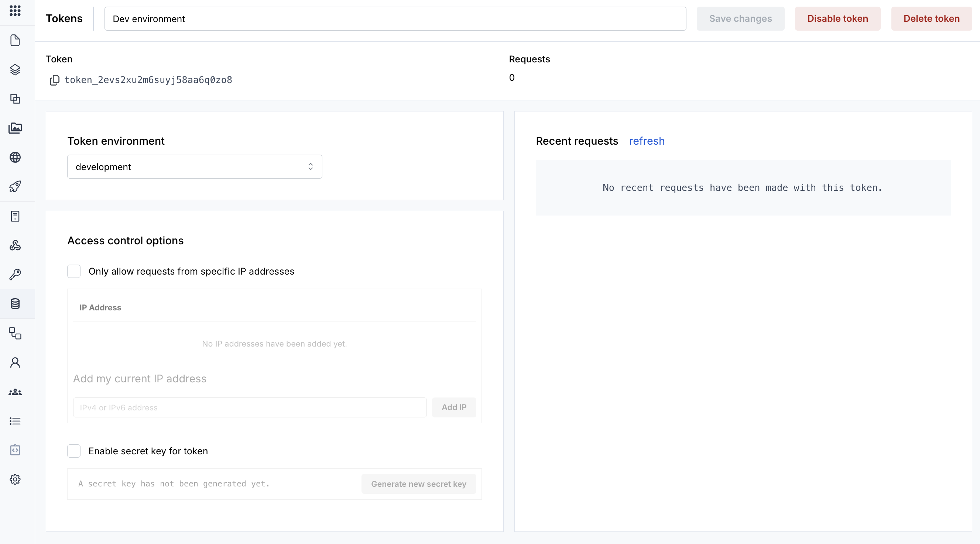Image resolution: width=980 pixels, height=544 pixels.
Task: Select the database tokens icon in sidebar
Action: 15,304
